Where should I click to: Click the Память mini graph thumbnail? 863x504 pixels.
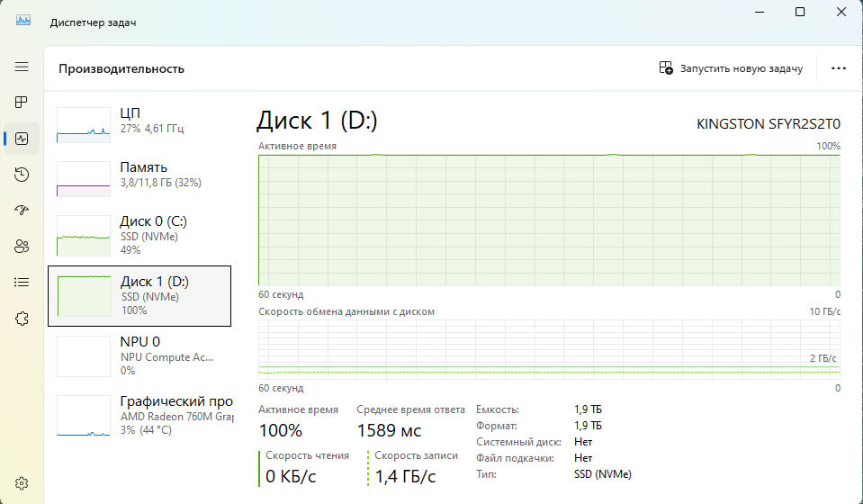point(84,179)
